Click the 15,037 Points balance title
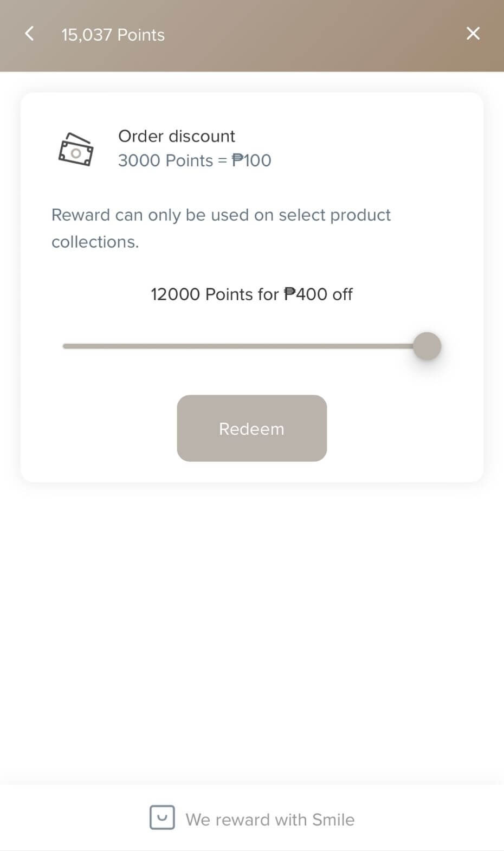The image size is (504, 851). [x=113, y=35]
